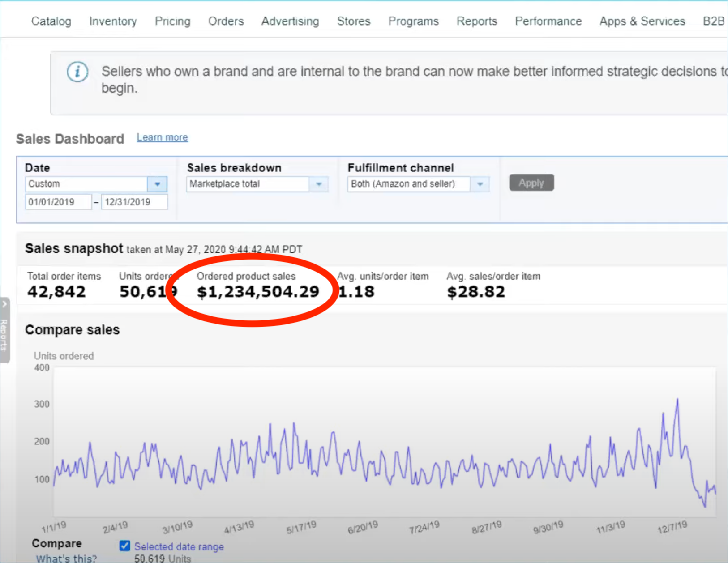Go to the Pricing menu
728x563 pixels.
coord(172,21)
